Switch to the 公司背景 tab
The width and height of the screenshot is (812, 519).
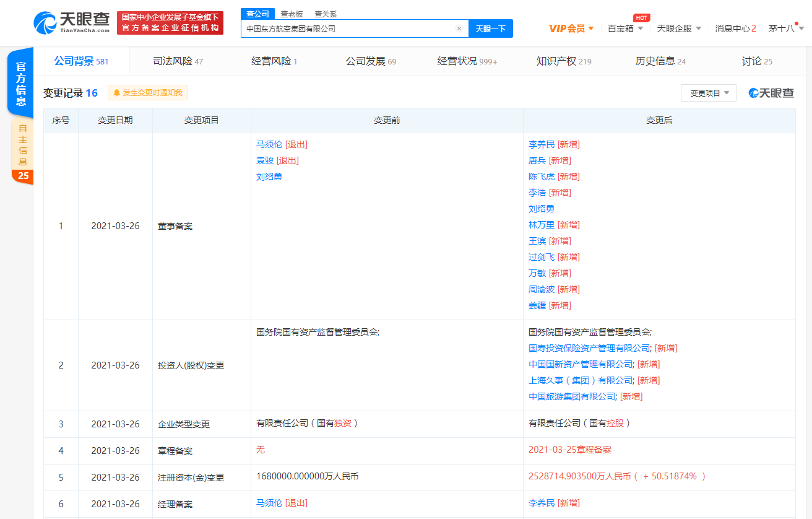(x=81, y=61)
